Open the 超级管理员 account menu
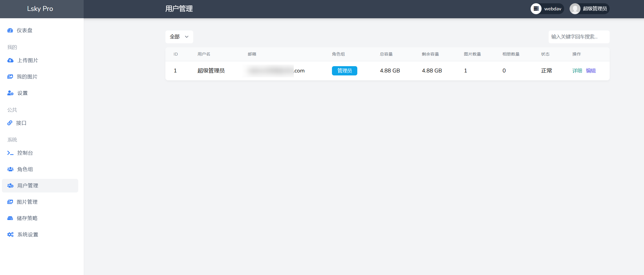This screenshot has width=644, height=275. pyautogui.click(x=589, y=9)
